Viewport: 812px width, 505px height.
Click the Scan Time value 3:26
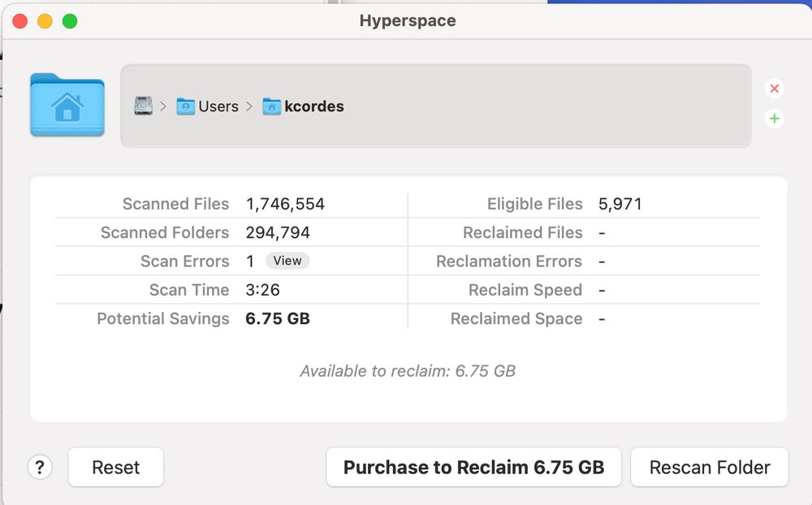(262, 290)
